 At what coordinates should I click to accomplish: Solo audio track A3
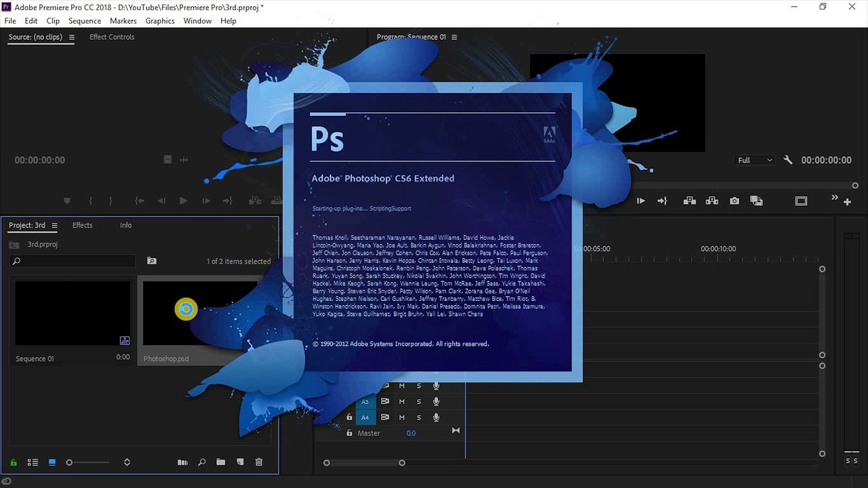pyautogui.click(x=418, y=401)
